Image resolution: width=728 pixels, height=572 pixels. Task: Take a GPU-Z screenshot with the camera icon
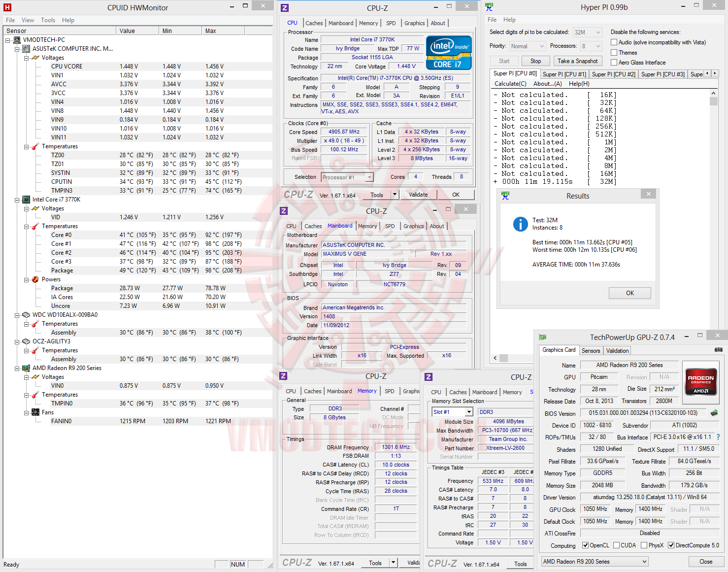point(719,350)
